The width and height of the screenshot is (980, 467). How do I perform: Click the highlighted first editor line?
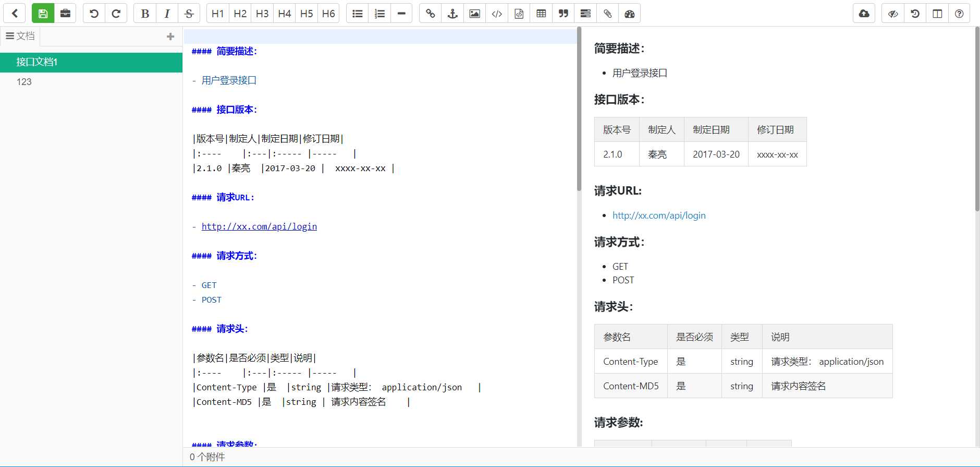(380, 37)
